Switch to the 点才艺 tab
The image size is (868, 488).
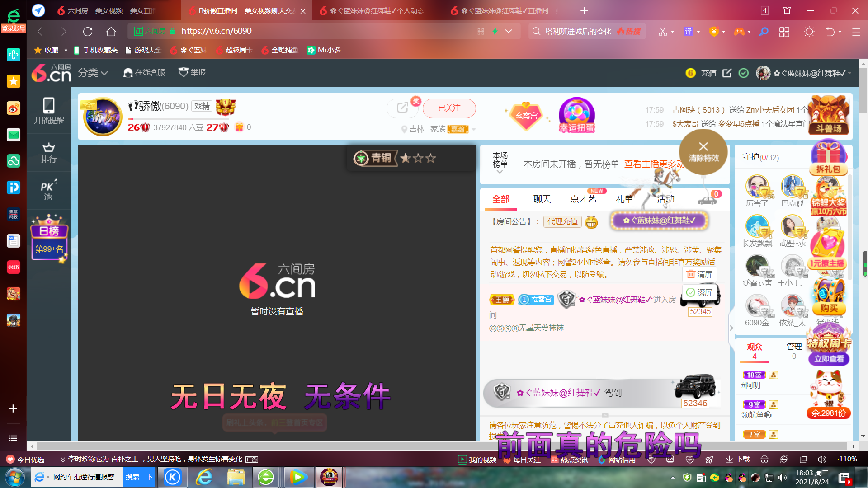click(x=583, y=199)
